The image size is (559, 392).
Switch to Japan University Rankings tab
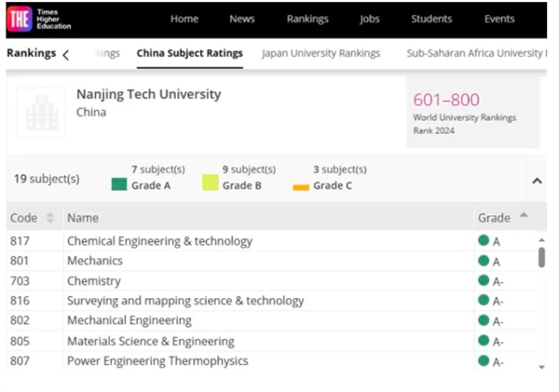point(320,53)
